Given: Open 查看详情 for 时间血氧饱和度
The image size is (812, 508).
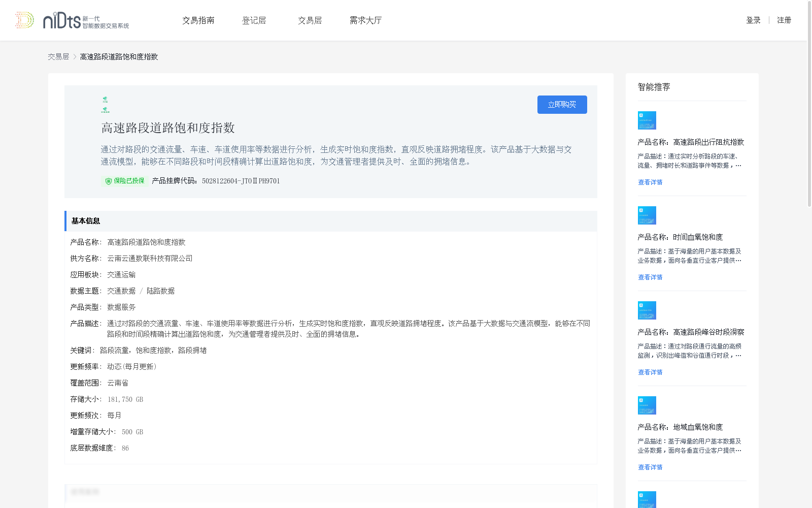Looking at the screenshot, I should coord(650,277).
